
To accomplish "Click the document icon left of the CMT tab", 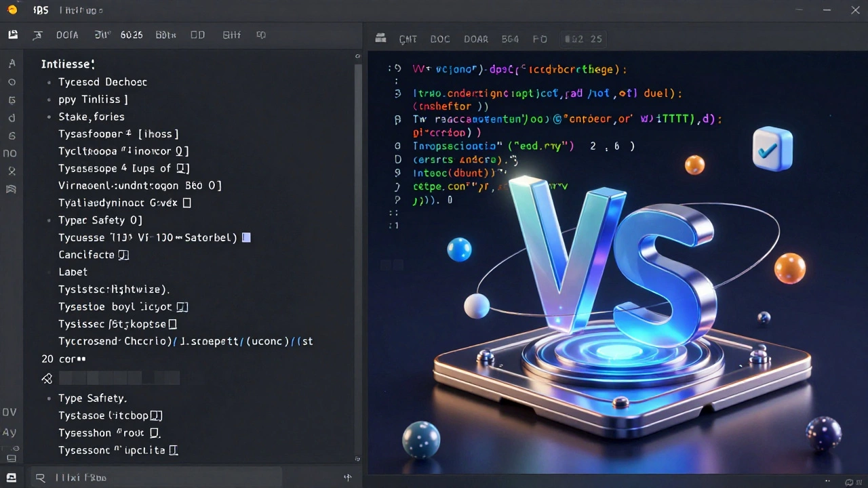I will (x=380, y=38).
